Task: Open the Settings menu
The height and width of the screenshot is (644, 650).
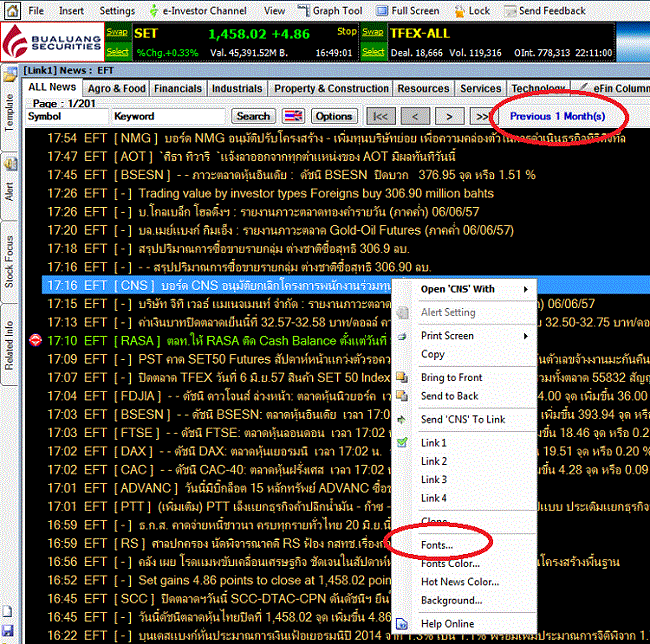Action: [x=117, y=11]
